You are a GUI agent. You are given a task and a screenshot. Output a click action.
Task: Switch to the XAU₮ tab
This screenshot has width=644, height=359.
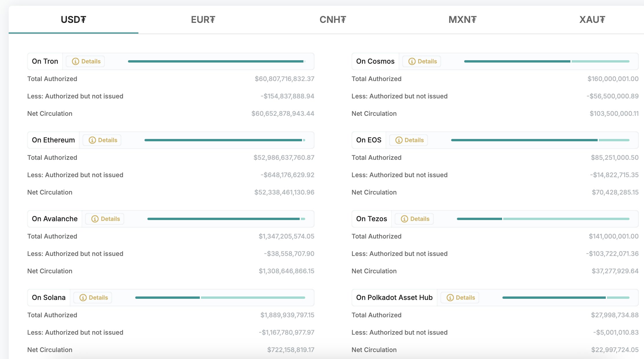click(592, 19)
